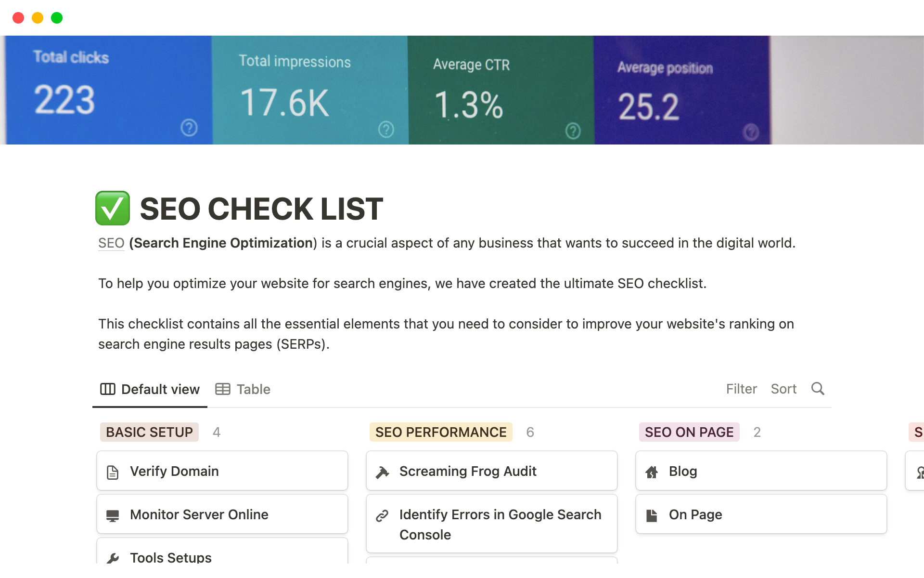The height and width of the screenshot is (578, 924).
Task: Click the Verify Domain document icon
Action: click(x=113, y=472)
